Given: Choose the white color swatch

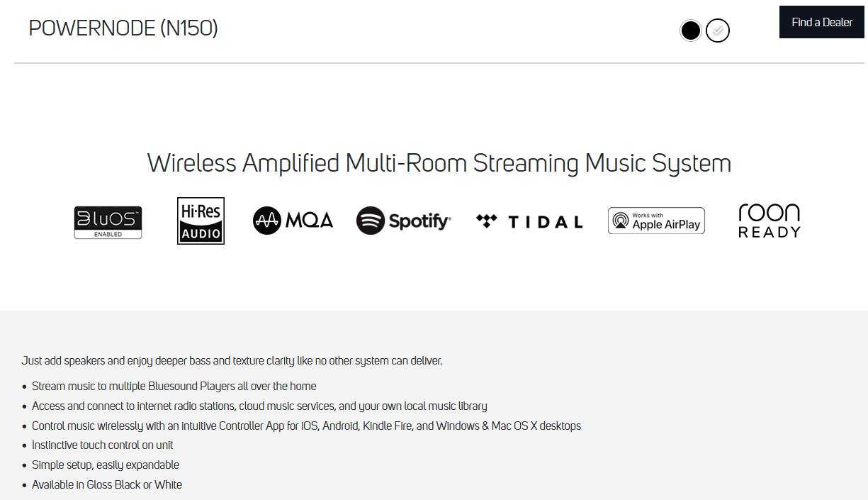Looking at the screenshot, I should coord(718,30).
